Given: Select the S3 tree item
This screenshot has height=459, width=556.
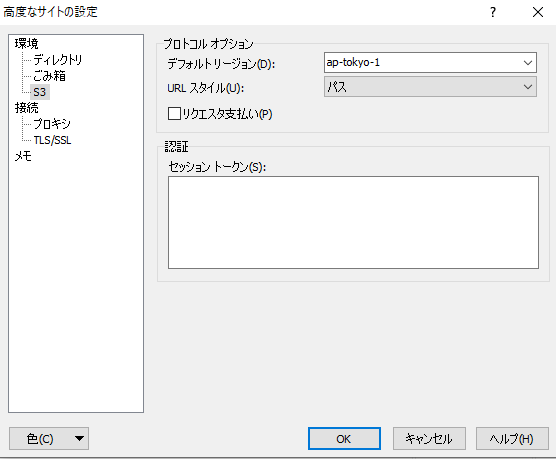Looking at the screenshot, I should [40, 92].
